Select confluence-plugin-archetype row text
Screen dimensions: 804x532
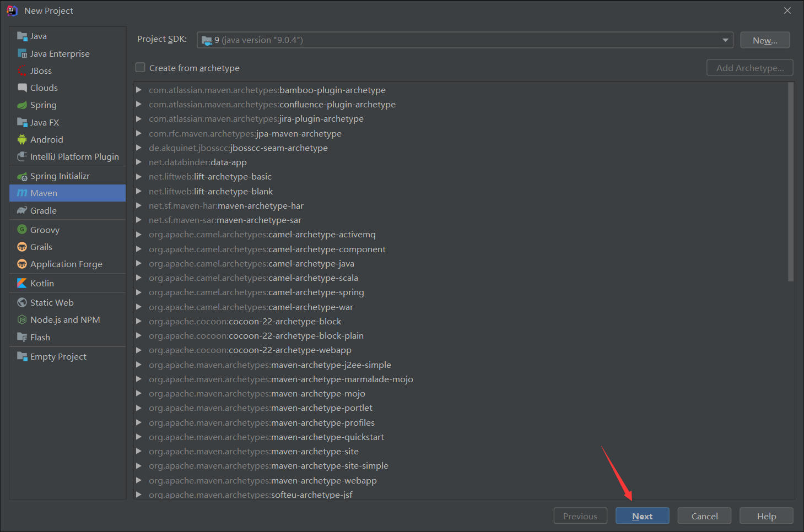pos(272,104)
